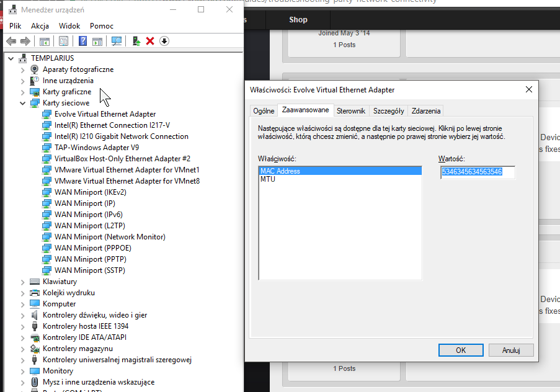Collapse the Karty sieciowe category
Viewport: 560px width, 392px height.
tap(23, 103)
